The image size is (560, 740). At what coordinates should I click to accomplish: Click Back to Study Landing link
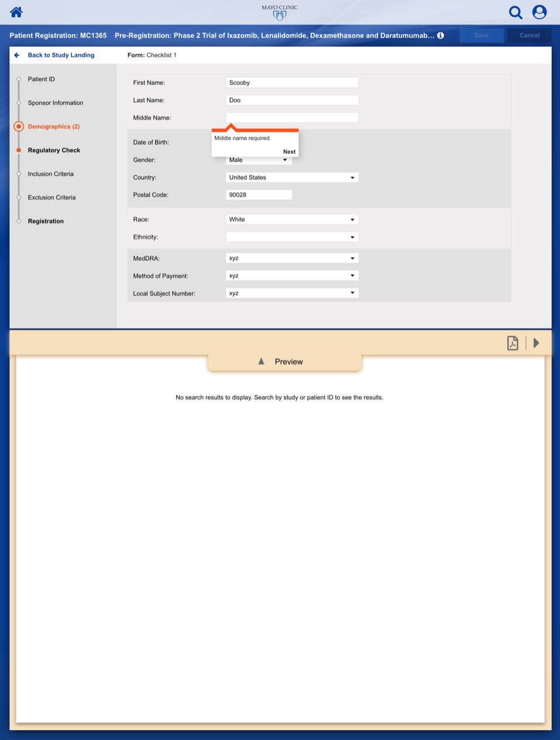[x=61, y=55]
